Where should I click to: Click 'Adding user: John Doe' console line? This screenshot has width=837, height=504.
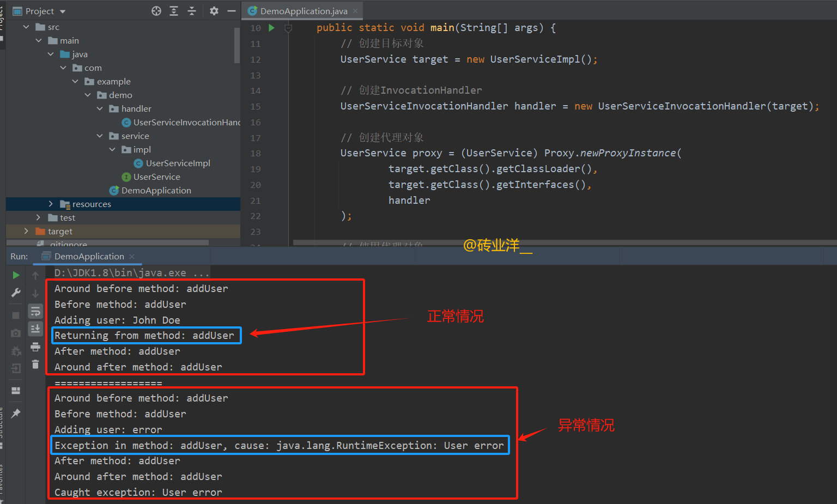coord(117,320)
